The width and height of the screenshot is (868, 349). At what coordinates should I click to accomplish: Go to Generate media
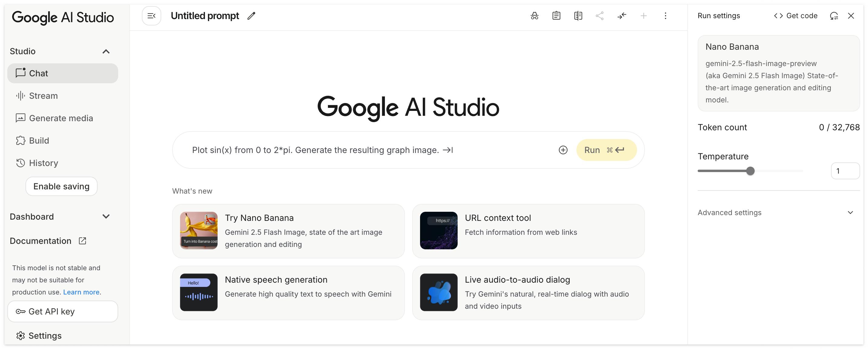(61, 118)
